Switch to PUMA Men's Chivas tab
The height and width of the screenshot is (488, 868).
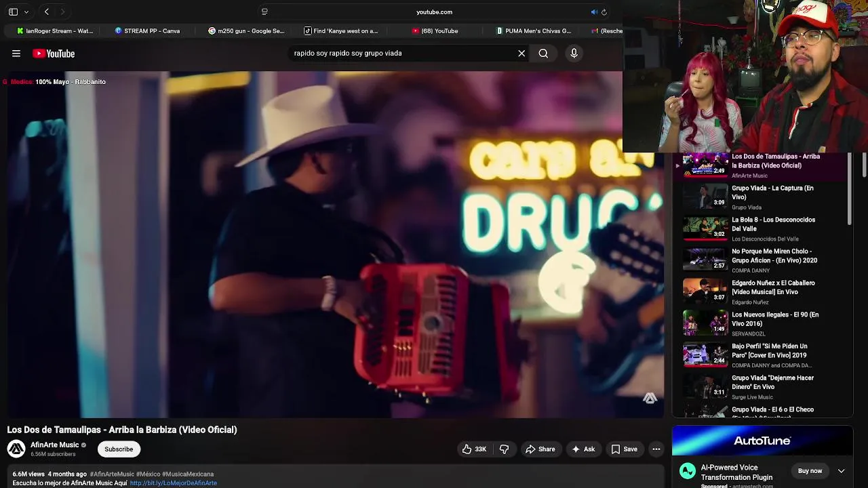pyautogui.click(x=534, y=30)
